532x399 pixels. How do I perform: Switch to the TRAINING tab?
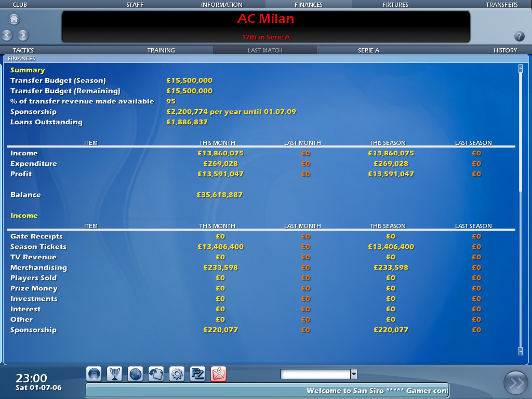click(x=161, y=50)
